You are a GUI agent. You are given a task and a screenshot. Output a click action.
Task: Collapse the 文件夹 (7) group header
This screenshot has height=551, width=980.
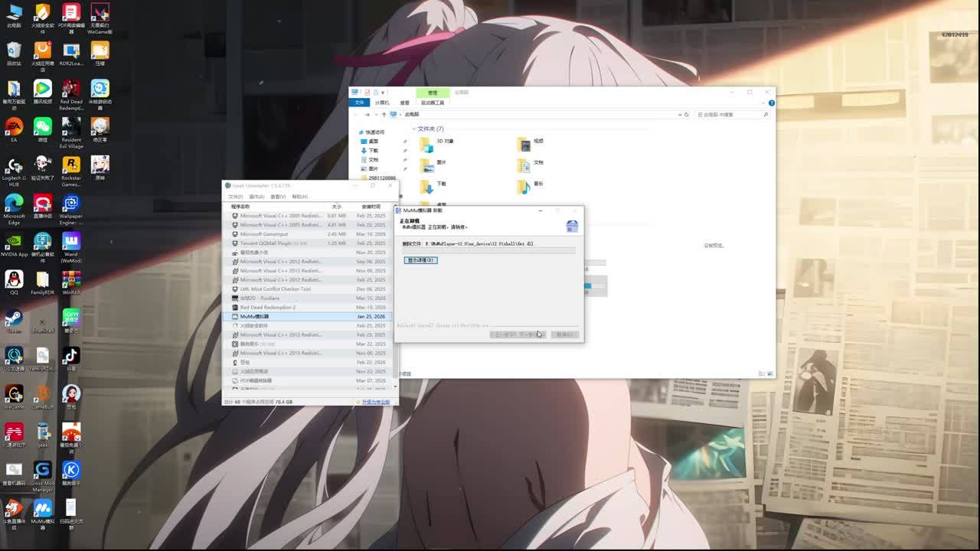(414, 129)
